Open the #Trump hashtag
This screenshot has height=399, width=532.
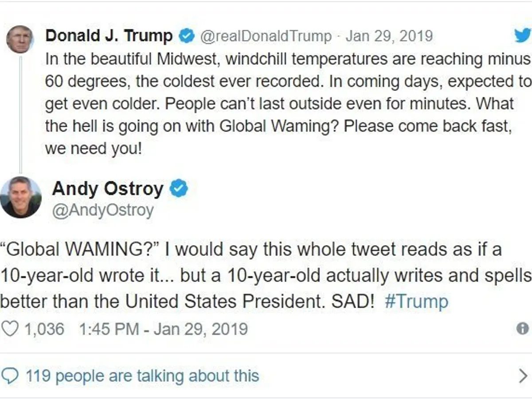(x=416, y=302)
